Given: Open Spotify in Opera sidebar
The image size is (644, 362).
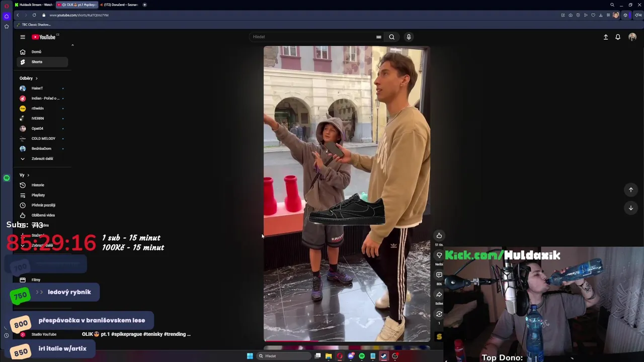Looking at the screenshot, I should tap(7, 178).
